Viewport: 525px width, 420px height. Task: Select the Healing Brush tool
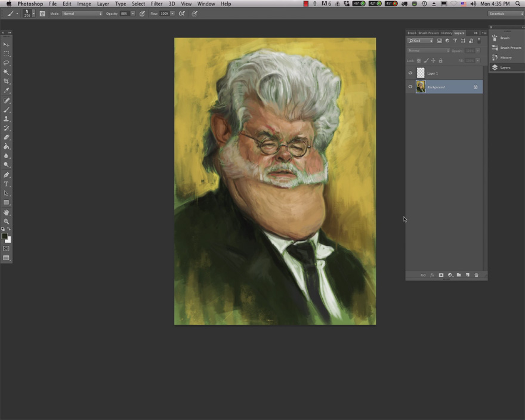point(6,100)
